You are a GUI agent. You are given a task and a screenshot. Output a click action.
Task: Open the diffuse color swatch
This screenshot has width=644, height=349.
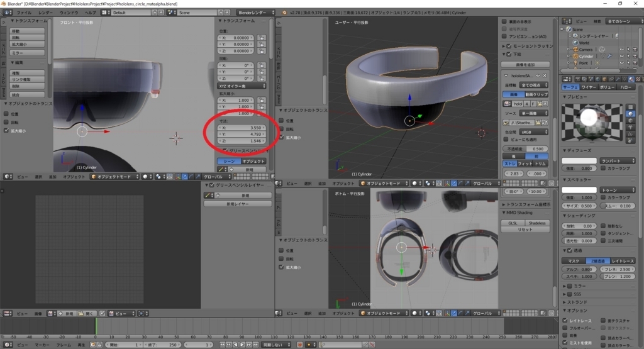[579, 160]
